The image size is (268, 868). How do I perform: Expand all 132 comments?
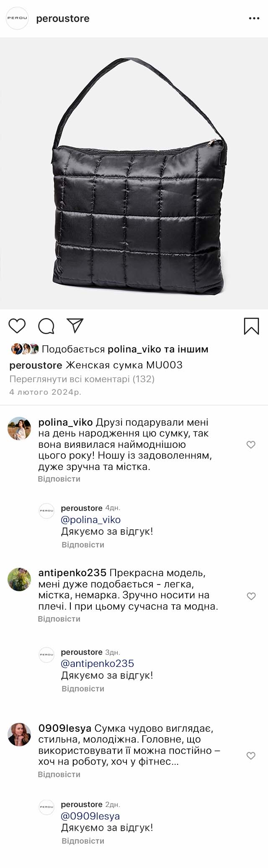click(82, 379)
